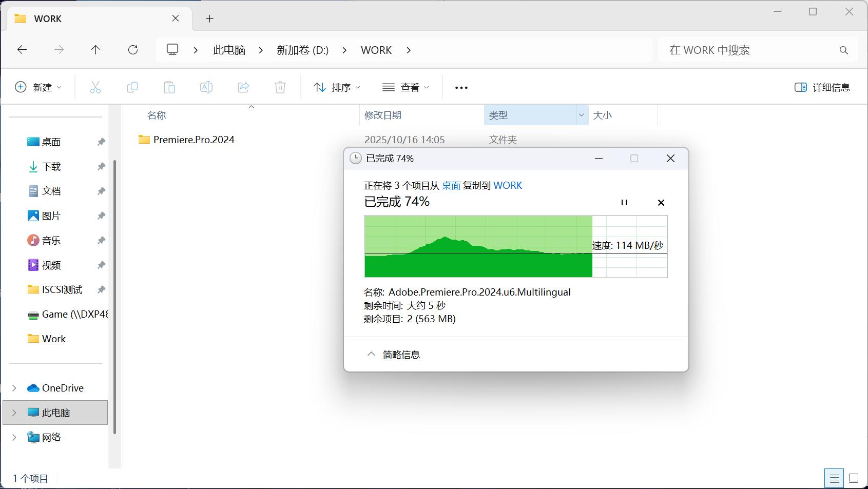
Task: Expand chevron after 新加卷 (D:) in path
Action: click(344, 50)
